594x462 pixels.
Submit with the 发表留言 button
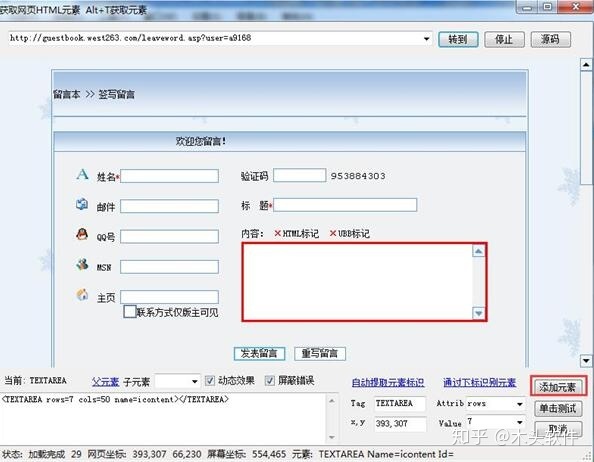tap(259, 354)
